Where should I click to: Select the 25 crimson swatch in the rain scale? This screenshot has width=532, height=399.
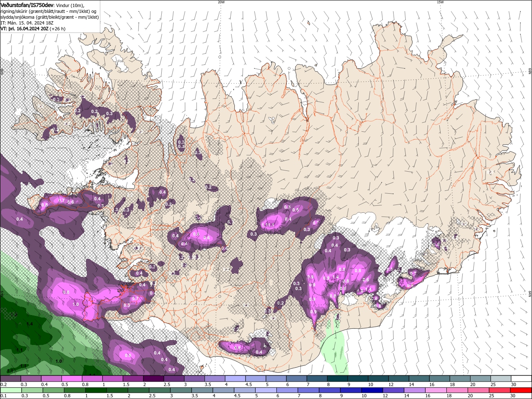pyautogui.click(x=499, y=390)
